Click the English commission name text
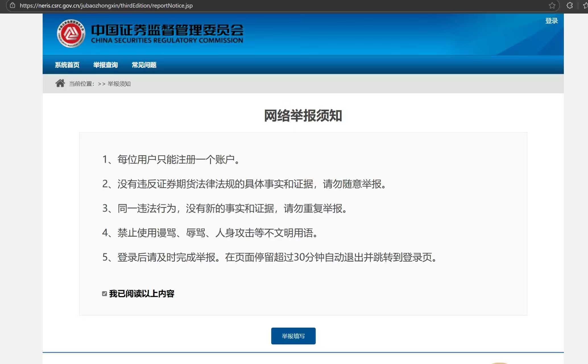 click(167, 40)
